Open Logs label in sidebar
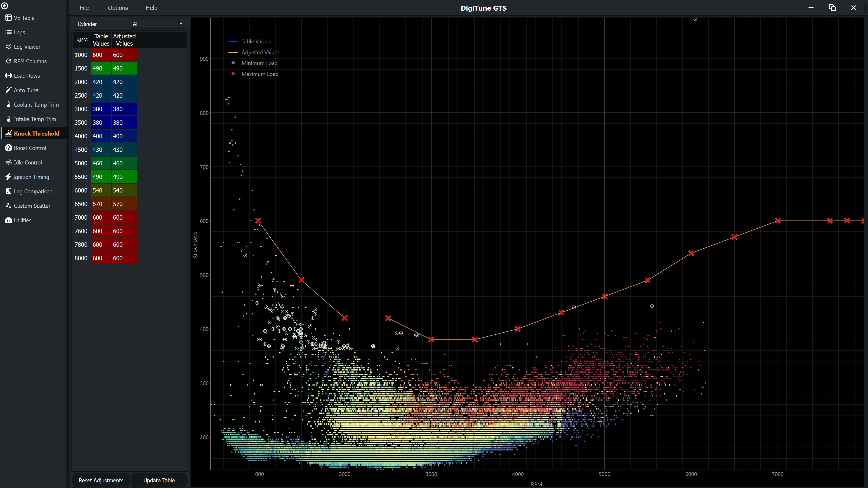Viewport: 868px width, 488px height. pos(19,32)
